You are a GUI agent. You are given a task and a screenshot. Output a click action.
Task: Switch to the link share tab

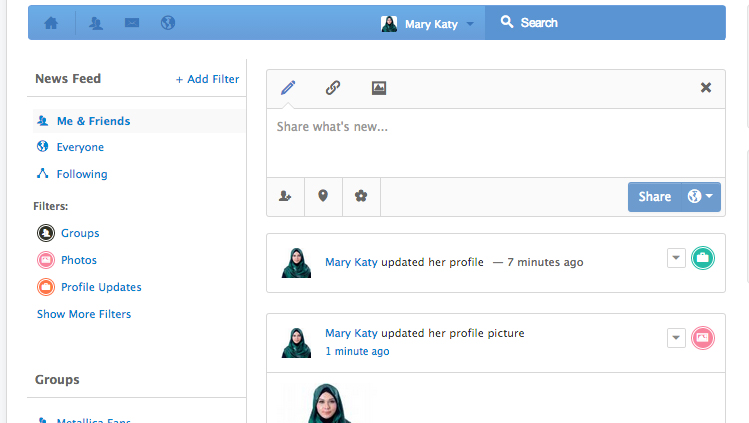333,88
